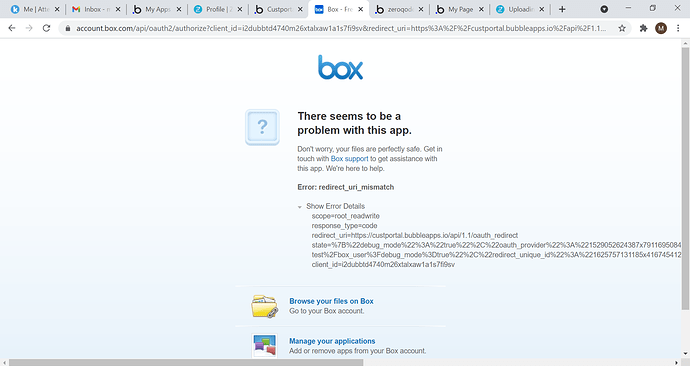Close the Gmail Inbox tab
The image size is (690, 366).
click(x=117, y=9)
